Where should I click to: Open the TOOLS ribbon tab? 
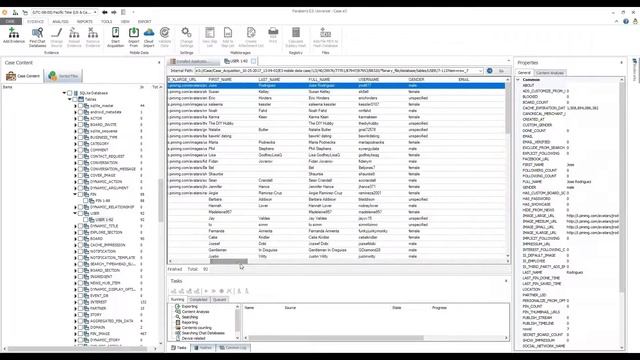click(107, 21)
